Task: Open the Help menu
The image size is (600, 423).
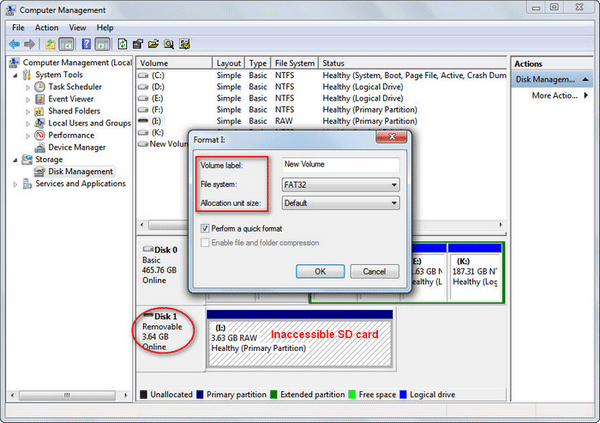Action: tap(105, 28)
